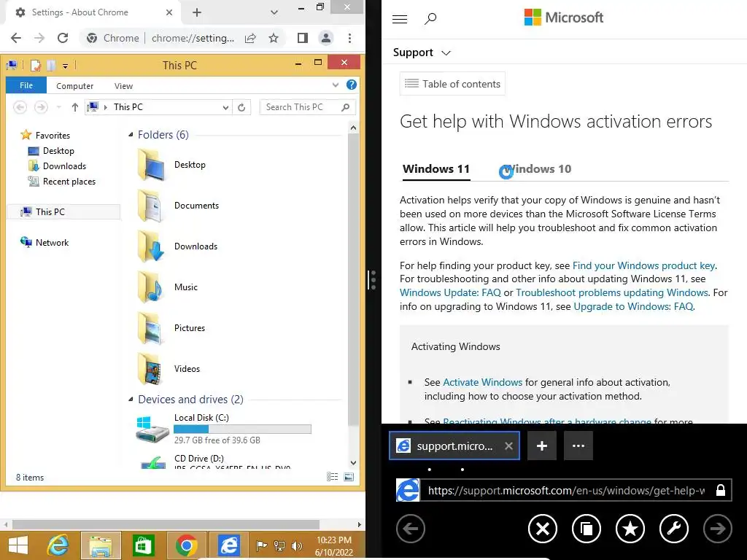
Task: Click the Chrome horizontal scrollbar thumb
Action: click(x=166, y=524)
